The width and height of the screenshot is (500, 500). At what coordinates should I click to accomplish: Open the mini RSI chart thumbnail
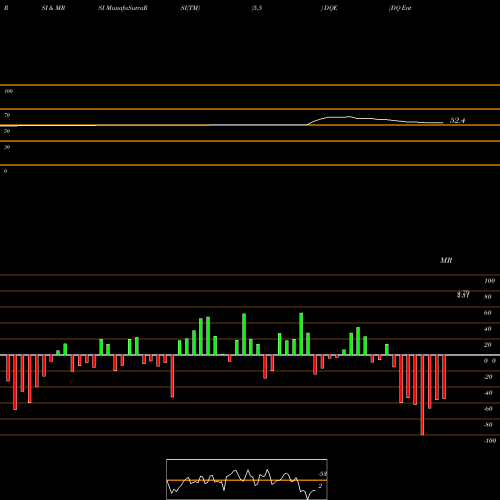tap(247, 479)
